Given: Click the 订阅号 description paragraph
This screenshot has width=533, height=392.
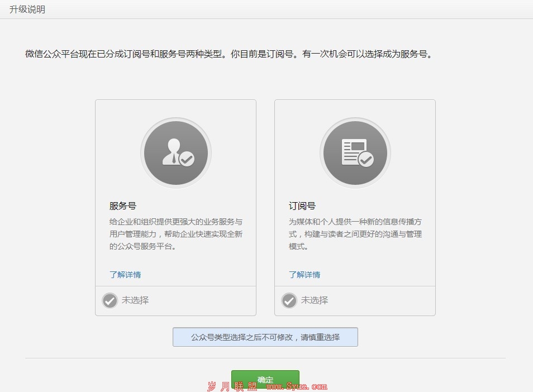Looking at the screenshot, I should pyautogui.click(x=355, y=234).
